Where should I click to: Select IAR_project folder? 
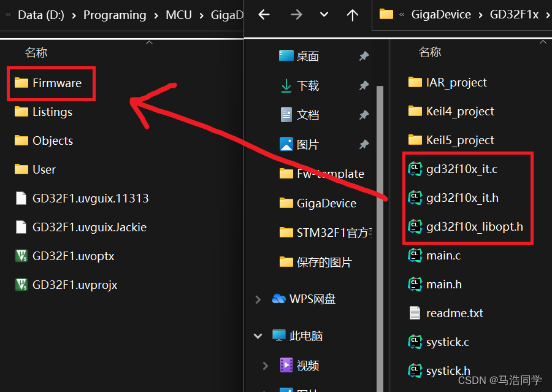click(x=448, y=82)
